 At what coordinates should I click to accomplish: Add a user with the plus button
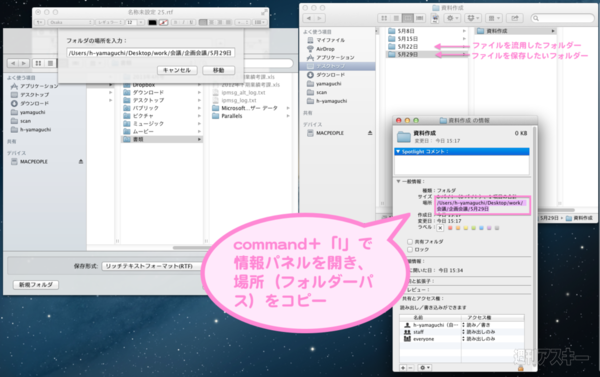[403, 368]
